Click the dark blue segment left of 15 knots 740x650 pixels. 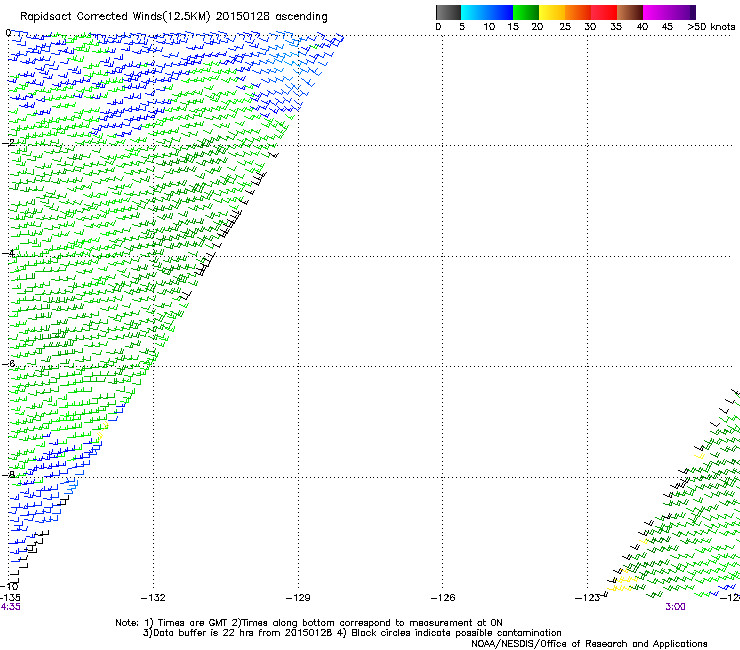(500, 12)
